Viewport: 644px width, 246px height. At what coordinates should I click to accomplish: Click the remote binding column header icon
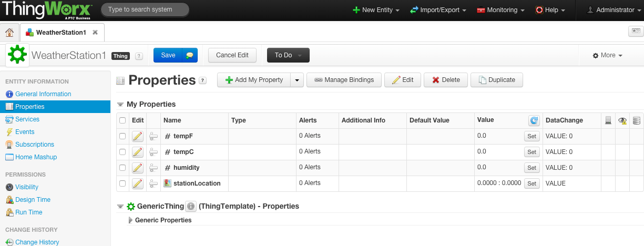[608, 120]
